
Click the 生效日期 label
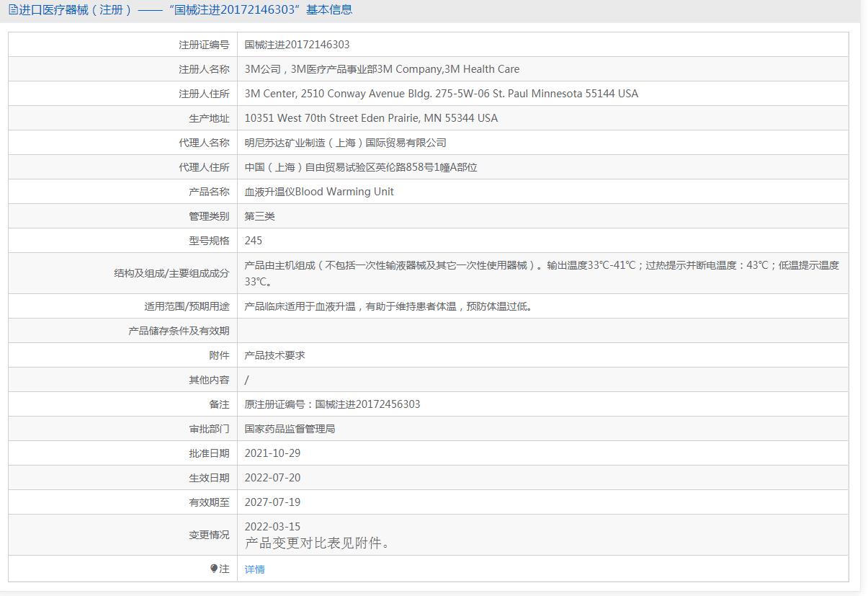[x=210, y=478]
